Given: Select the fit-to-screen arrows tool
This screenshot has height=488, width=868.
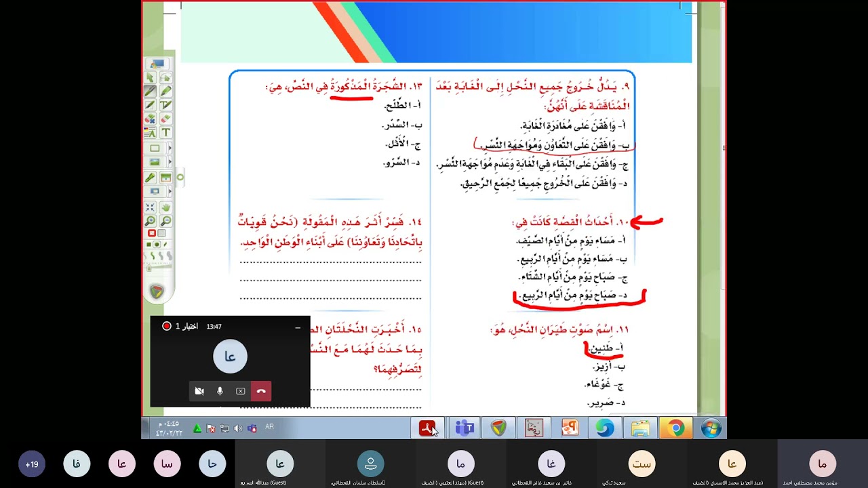Looking at the screenshot, I should tap(150, 207).
